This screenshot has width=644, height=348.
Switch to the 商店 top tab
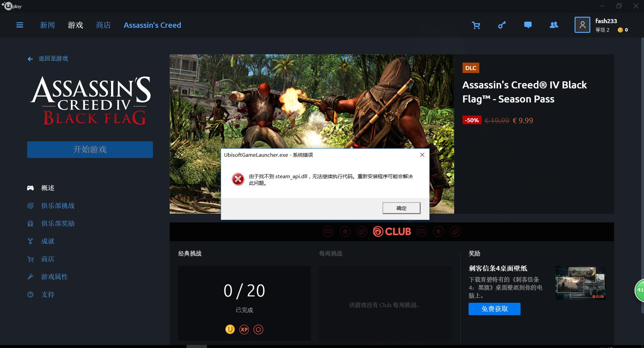click(103, 25)
